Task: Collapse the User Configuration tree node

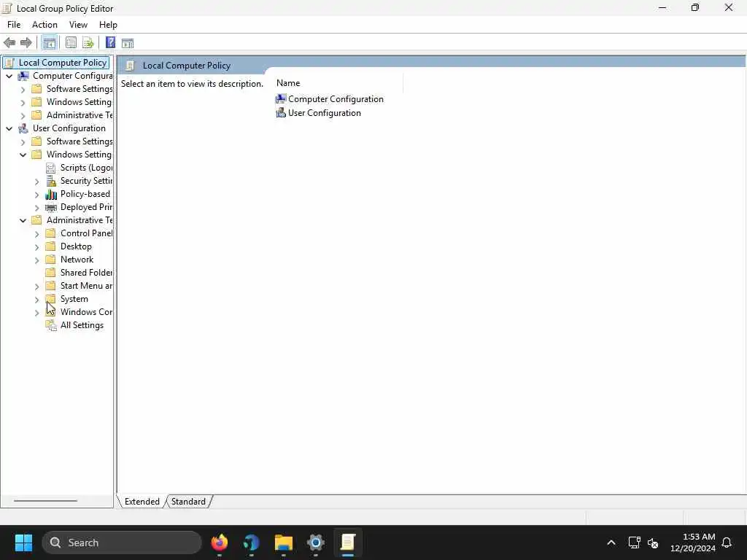Action: pyautogui.click(x=9, y=128)
